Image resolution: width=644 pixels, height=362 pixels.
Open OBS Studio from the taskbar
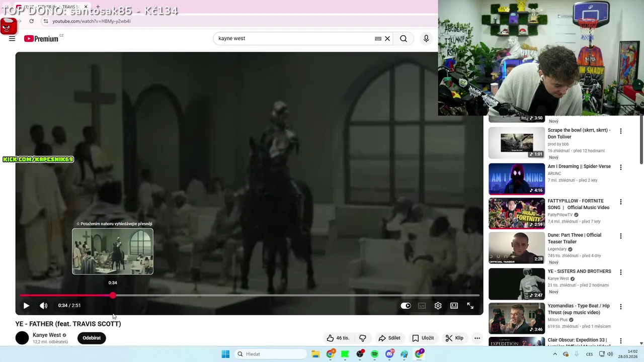tap(360, 354)
